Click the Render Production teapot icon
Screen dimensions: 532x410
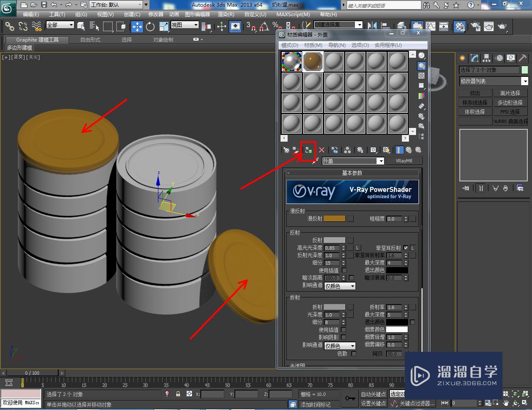[502, 27]
